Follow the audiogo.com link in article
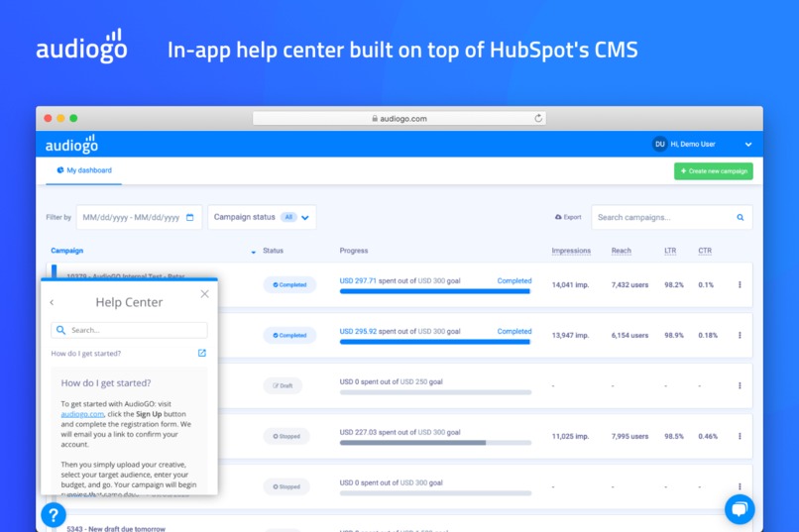The image size is (799, 532). 82,414
